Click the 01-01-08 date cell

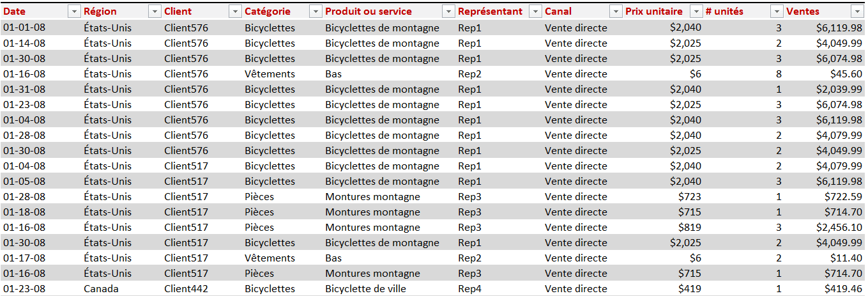point(24,27)
